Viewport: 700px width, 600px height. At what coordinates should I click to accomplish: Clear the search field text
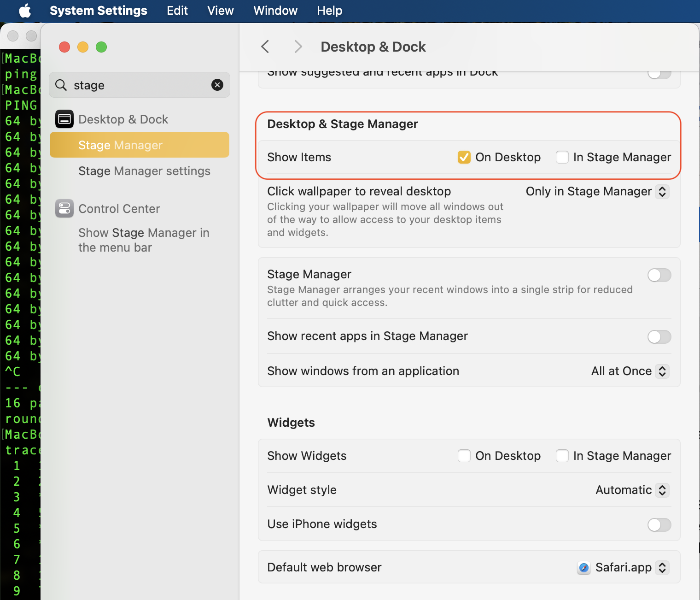(217, 85)
